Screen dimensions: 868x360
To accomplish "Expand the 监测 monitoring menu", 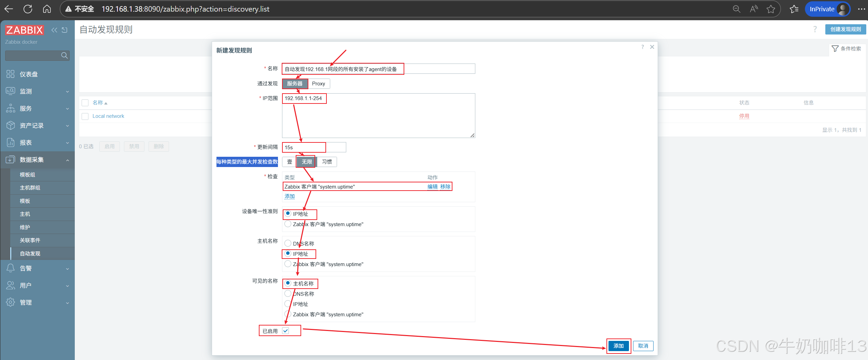I will pos(38,91).
